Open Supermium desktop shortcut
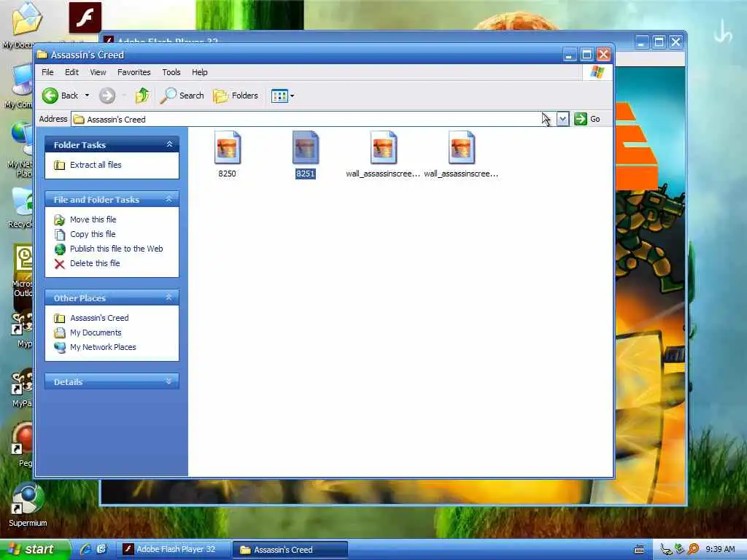The height and width of the screenshot is (560, 747). (x=28, y=505)
